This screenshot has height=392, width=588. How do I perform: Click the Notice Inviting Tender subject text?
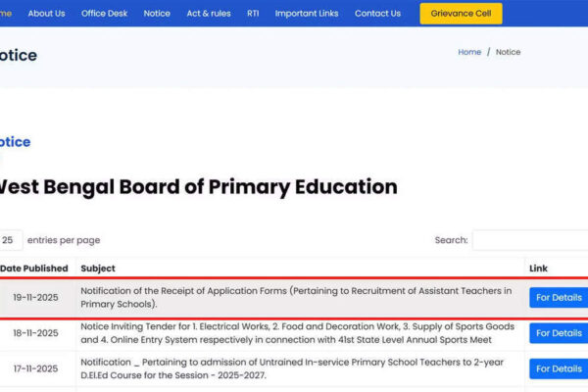coord(297,333)
